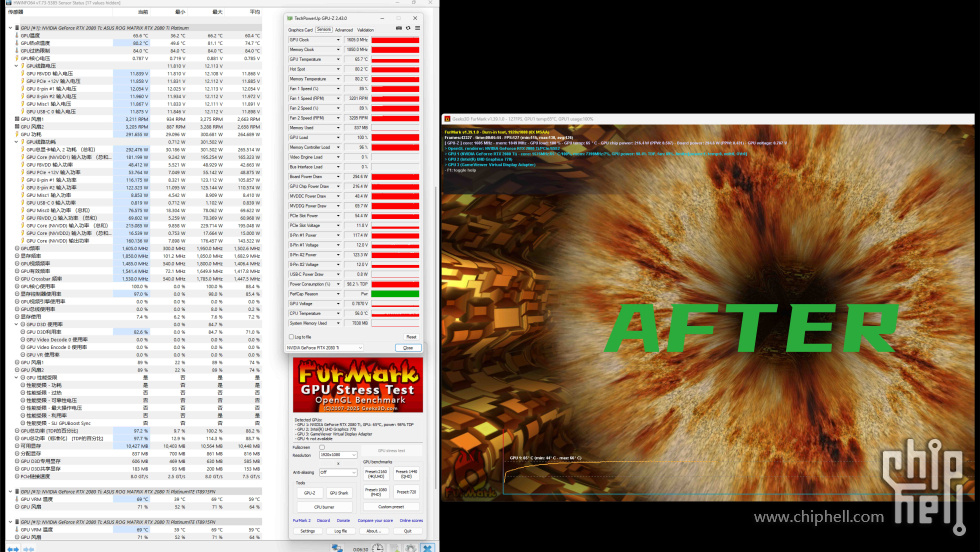980x552 pixels.
Task: Click Preset:2160 (4K/UHD) benchmark button
Action: 376,474
